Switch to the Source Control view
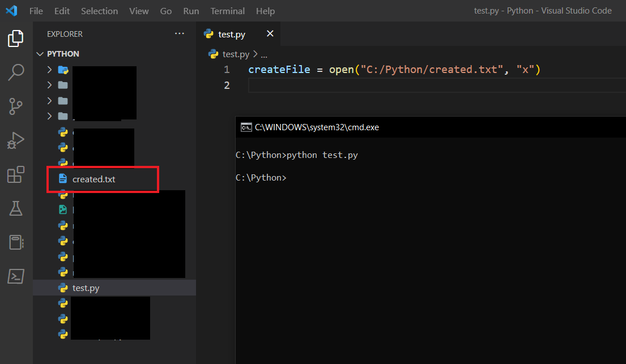Viewport: 626px width, 364px height. click(16, 105)
